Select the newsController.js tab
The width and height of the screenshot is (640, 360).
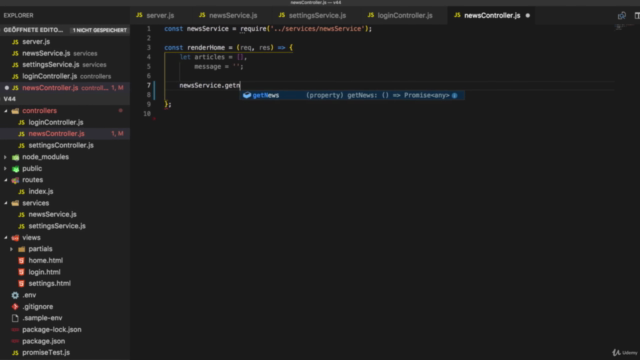[x=492, y=16]
